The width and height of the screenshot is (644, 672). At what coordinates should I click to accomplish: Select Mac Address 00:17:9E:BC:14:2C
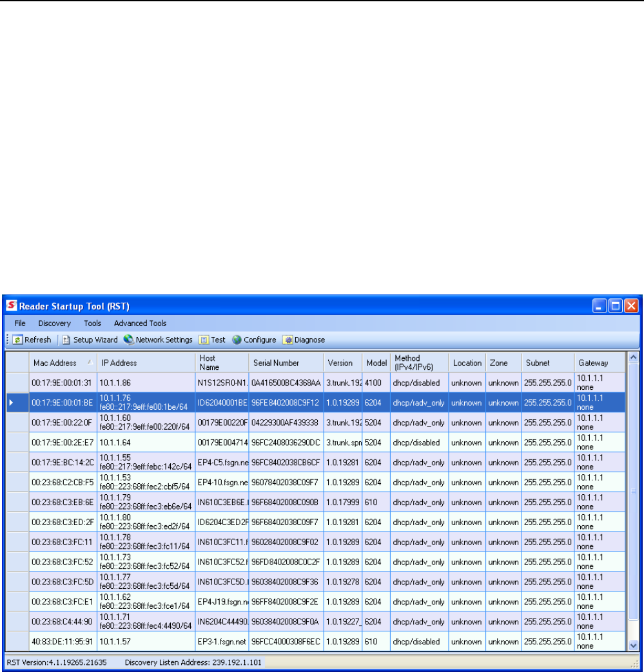coord(63,463)
